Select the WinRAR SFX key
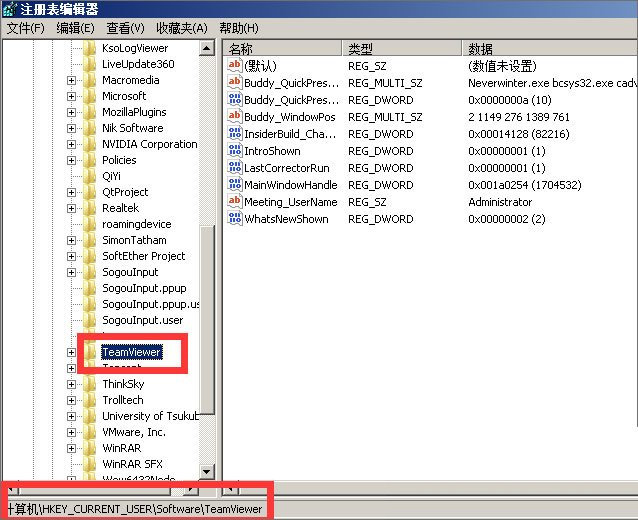This screenshot has height=520, width=638. pos(132,464)
